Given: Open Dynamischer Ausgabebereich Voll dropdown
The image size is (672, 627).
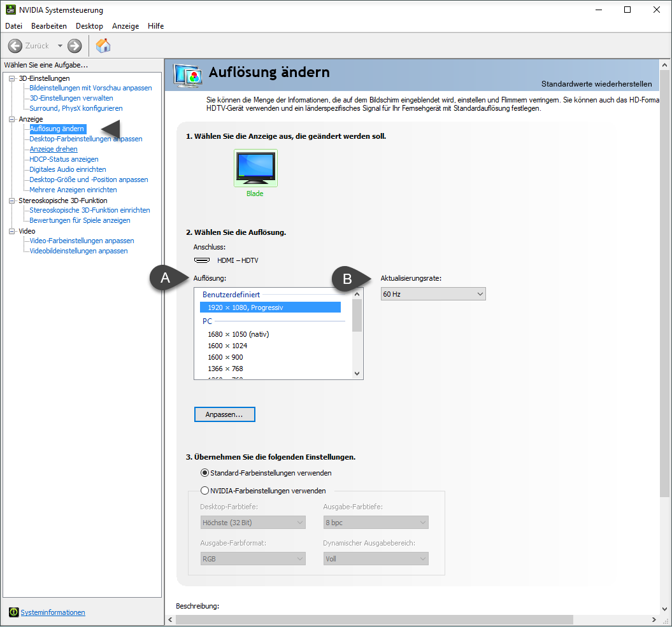Looking at the screenshot, I should 376,559.
